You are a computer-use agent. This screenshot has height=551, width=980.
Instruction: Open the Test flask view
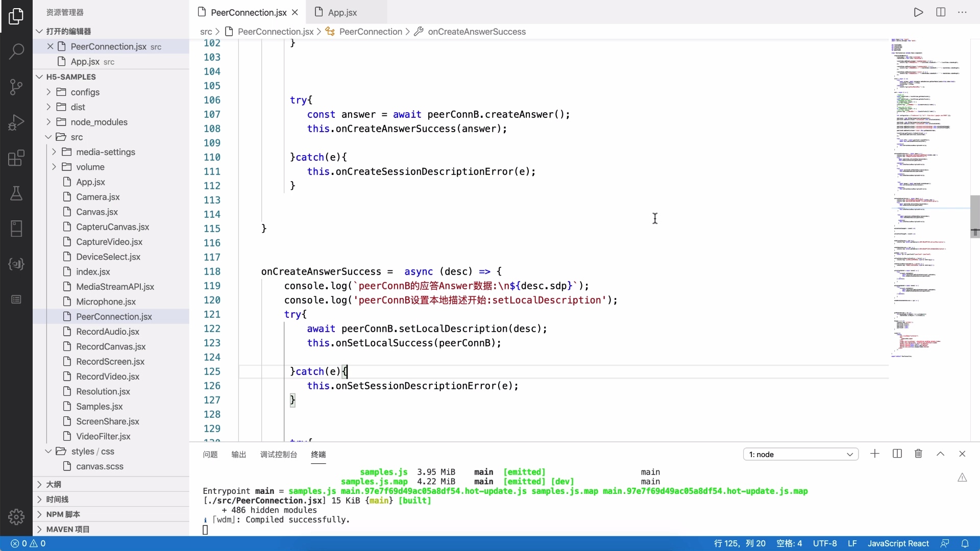16,193
